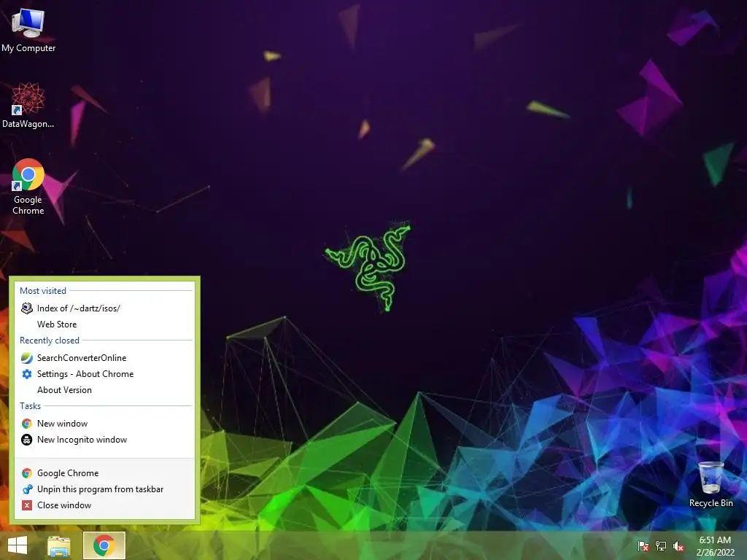The height and width of the screenshot is (560, 747).
Task: Reopen 'Settings - About Chrome'
Action: pyautogui.click(x=104, y=374)
